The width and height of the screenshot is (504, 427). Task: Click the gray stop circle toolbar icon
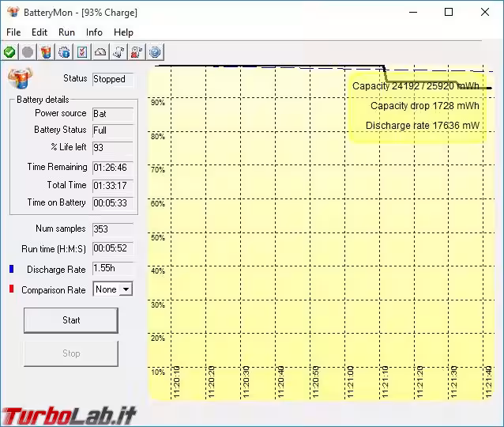[28, 52]
